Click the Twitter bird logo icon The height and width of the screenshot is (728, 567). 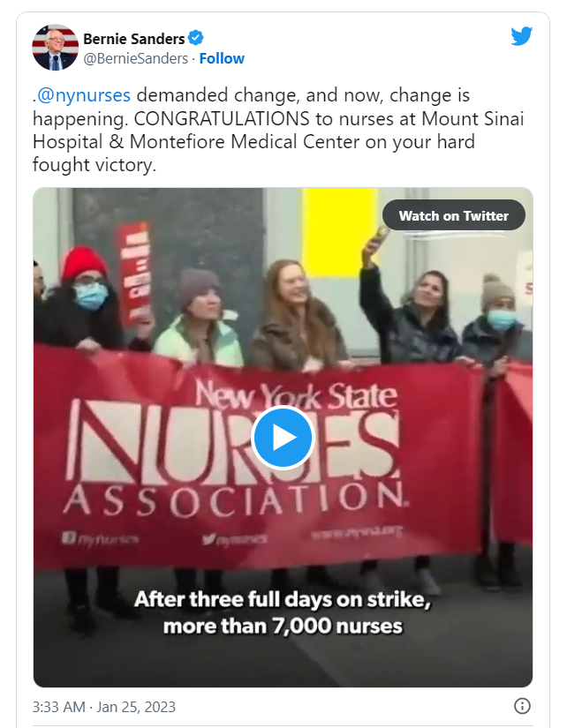click(521, 36)
